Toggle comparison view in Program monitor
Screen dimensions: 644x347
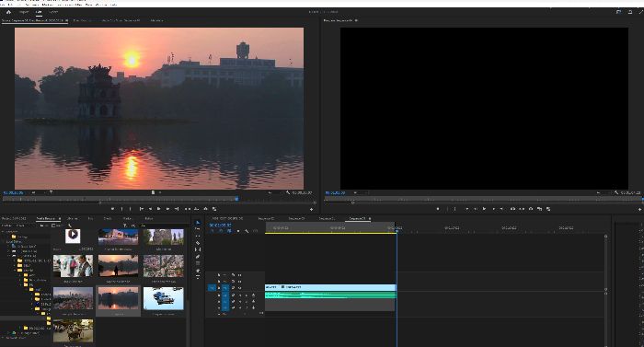tap(540, 209)
